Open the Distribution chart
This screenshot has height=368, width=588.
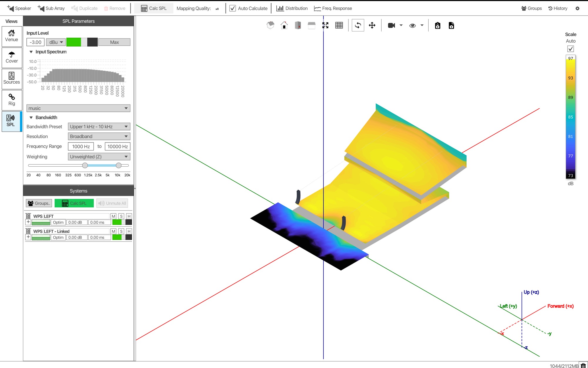point(292,8)
